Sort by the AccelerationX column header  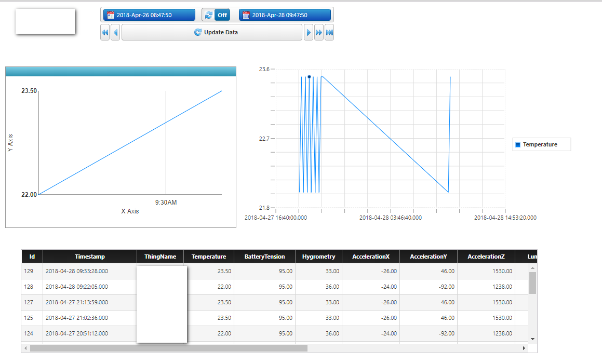click(x=371, y=257)
